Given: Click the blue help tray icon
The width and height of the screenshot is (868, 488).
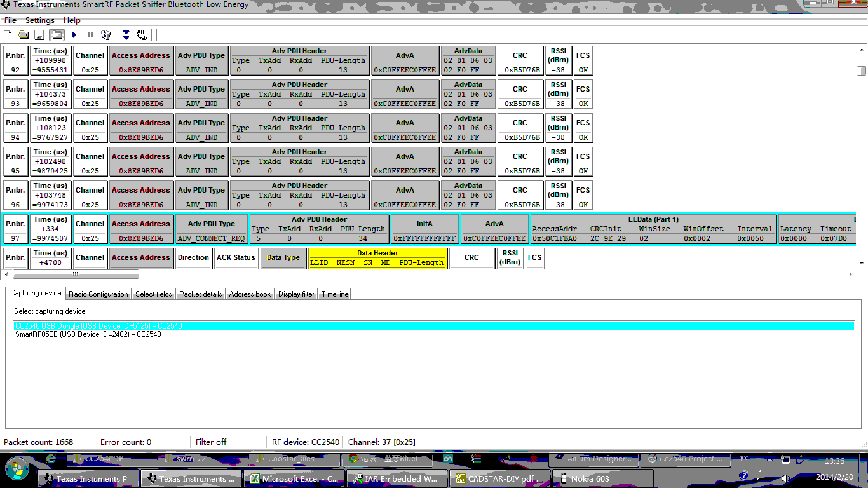Looking at the screenshot, I should pyautogui.click(x=744, y=475).
